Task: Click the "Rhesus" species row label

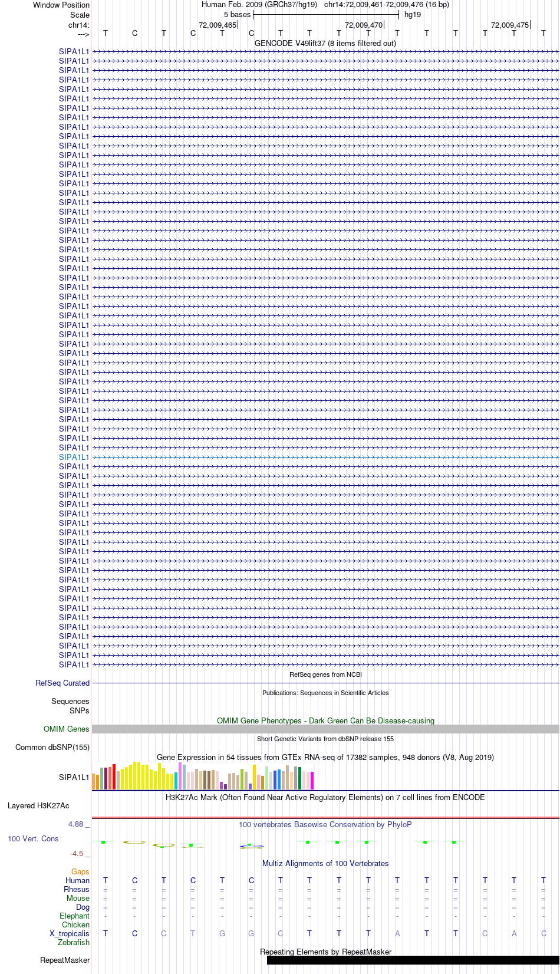Action: (x=77, y=889)
